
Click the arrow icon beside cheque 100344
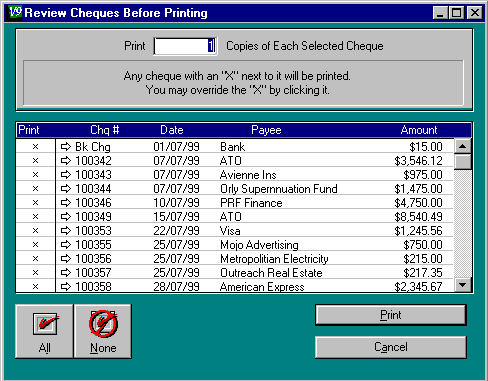point(66,188)
